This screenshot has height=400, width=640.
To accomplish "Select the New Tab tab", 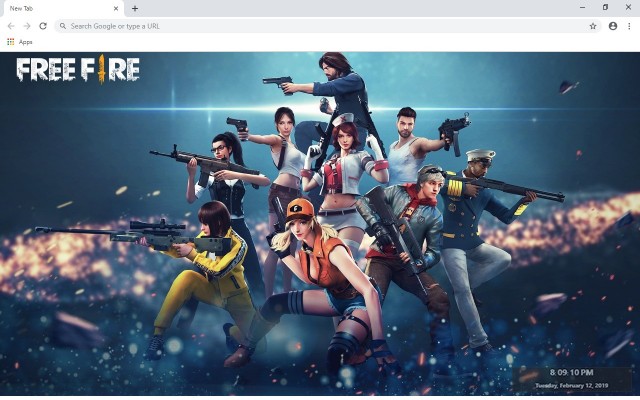I will coord(62,9).
